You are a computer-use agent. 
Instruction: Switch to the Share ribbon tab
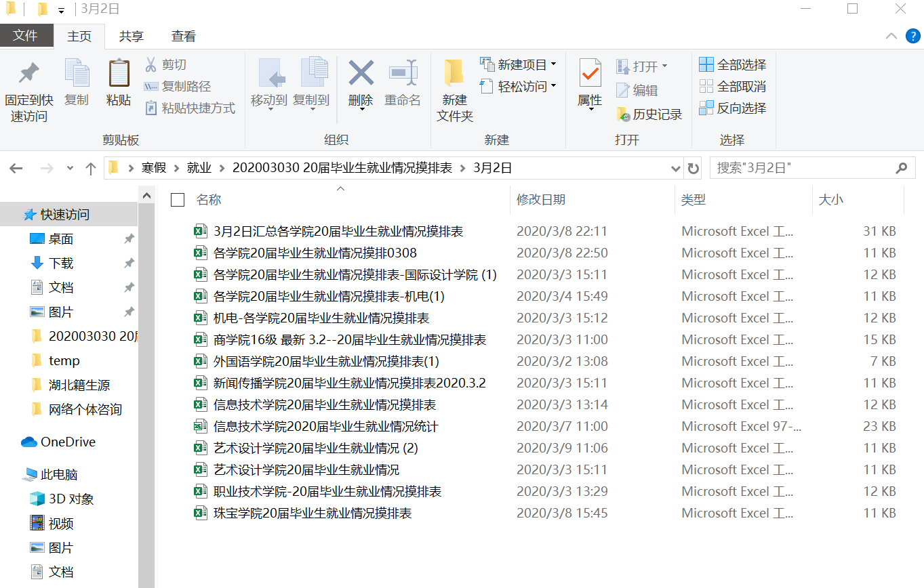pos(131,37)
